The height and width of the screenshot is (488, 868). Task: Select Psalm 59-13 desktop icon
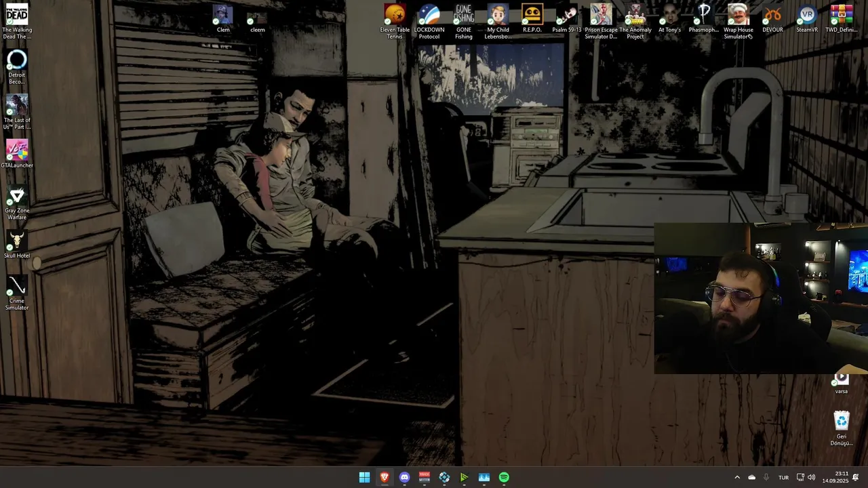(567, 18)
